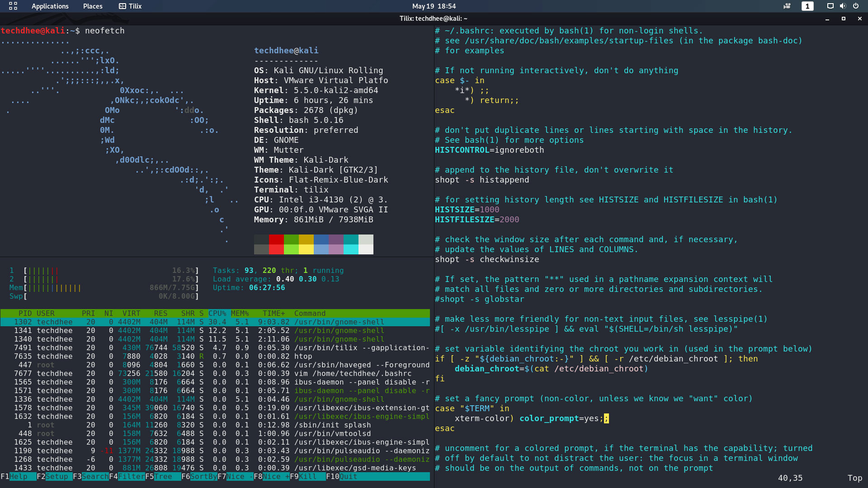Click htop F1 Help function key

pyautogui.click(x=18, y=477)
